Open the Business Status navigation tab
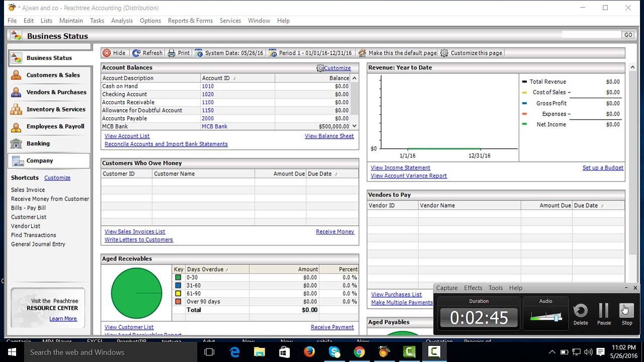The width and height of the screenshot is (644, 362). 49,58
